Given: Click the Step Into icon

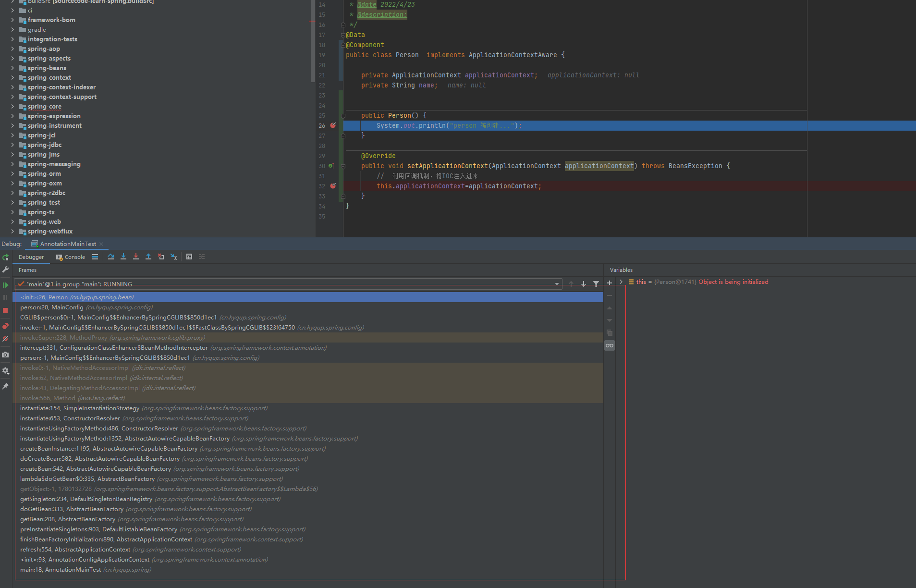Looking at the screenshot, I should click(123, 257).
